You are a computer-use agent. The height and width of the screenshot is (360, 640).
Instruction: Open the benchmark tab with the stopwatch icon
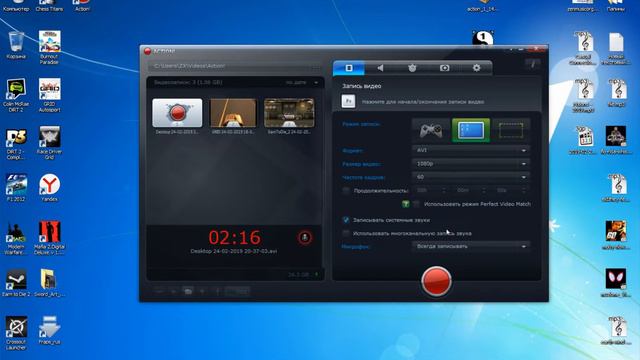[412, 68]
